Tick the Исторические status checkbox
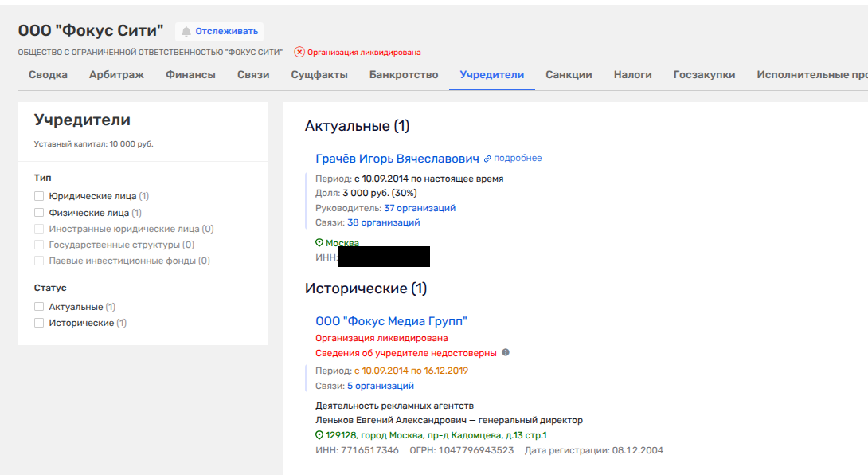The width and height of the screenshot is (868, 475). (x=39, y=323)
